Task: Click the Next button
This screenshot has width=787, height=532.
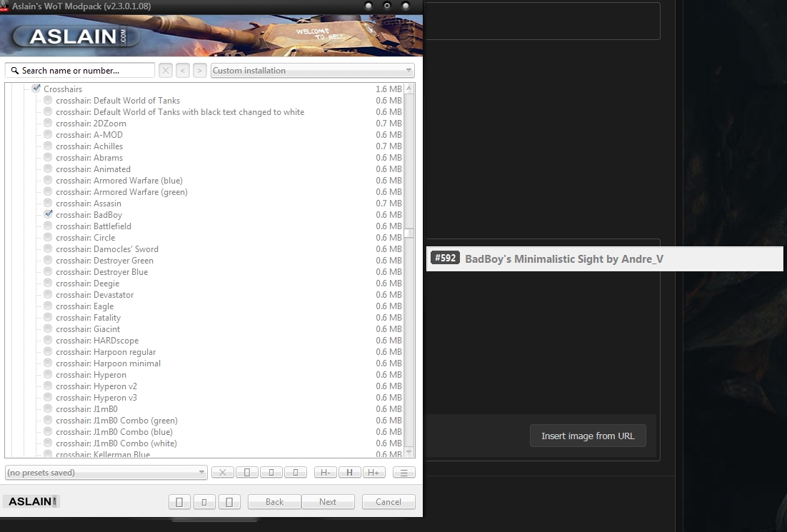Action: pos(328,502)
